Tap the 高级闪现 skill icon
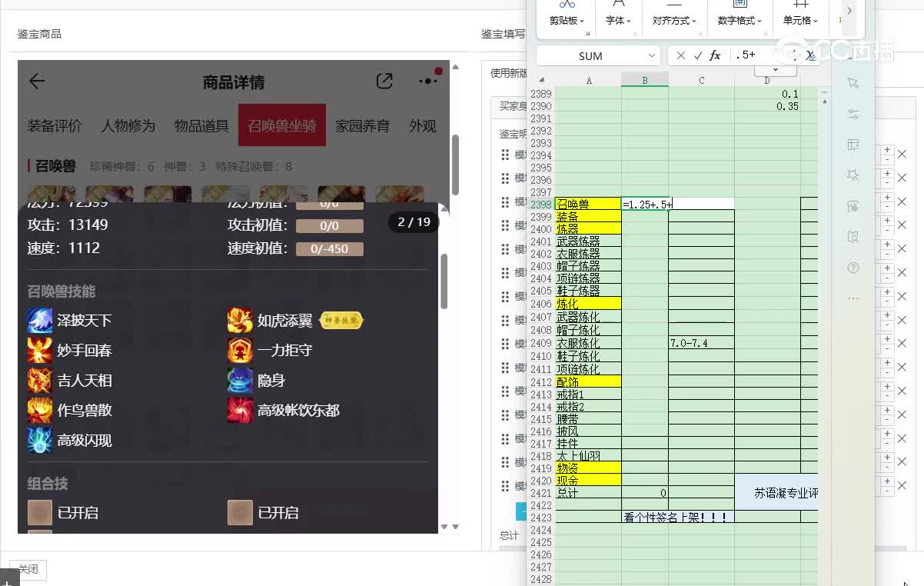The width and height of the screenshot is (924, 586). 40,441
